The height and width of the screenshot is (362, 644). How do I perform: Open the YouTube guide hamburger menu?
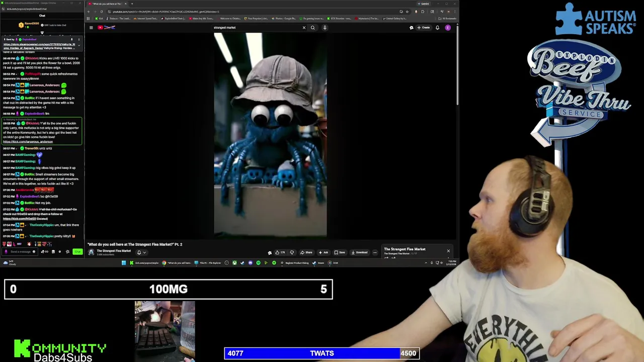[x=91, y=28]
